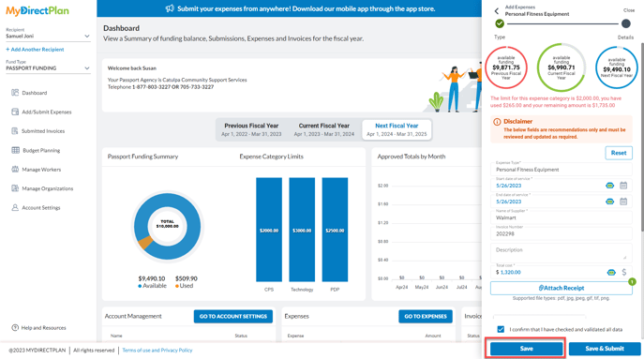
Task: Select the Previous Fiscal Year tab
Action: [x=251, y=129]
